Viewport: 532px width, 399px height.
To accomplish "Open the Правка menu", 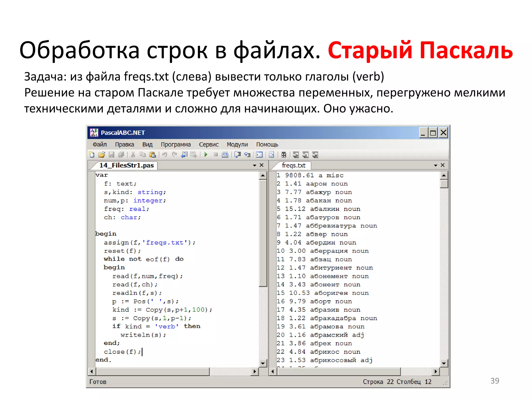I will click(x=124, y=144).
